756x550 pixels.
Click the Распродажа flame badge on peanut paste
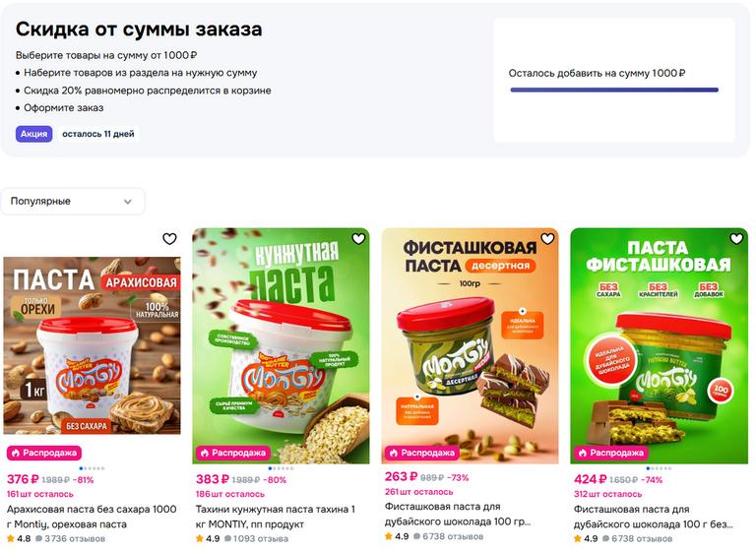pyautogui.click(x=44, y=453)
